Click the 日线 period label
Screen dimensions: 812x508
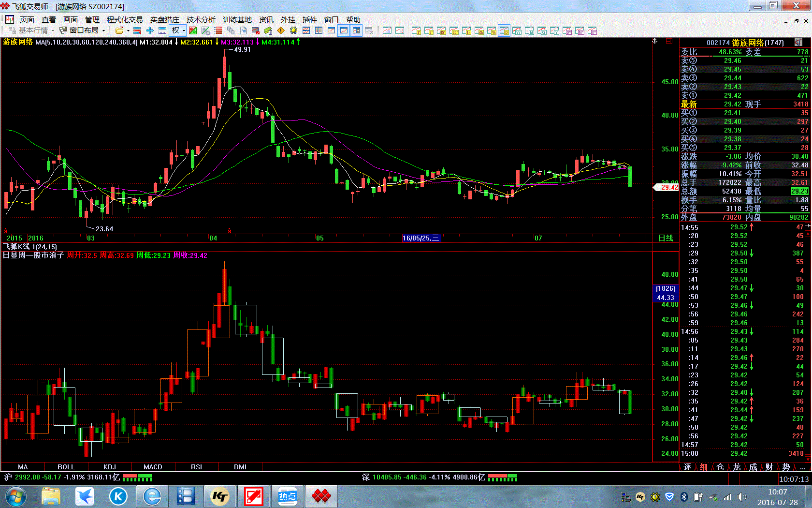point(666,238)
